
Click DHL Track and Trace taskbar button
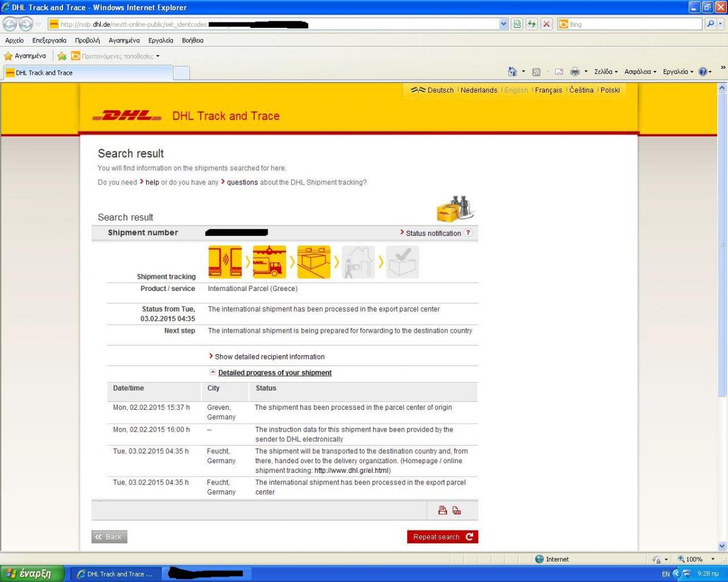(116, 574)
